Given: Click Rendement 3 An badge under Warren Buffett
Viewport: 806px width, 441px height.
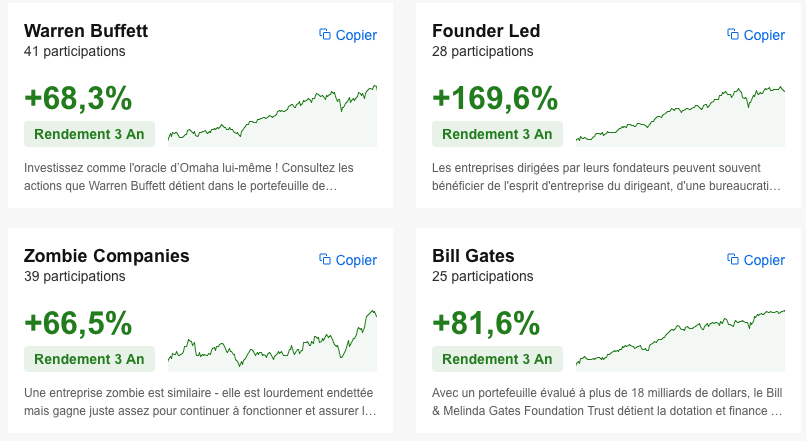Looking at the screenshot, I should 89,134.
